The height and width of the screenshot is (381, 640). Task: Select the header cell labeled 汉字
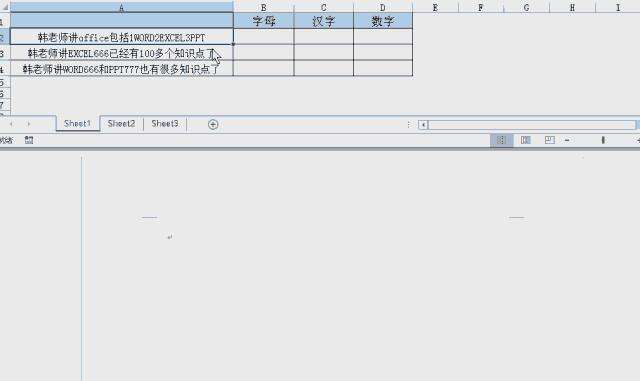(323, 21)
